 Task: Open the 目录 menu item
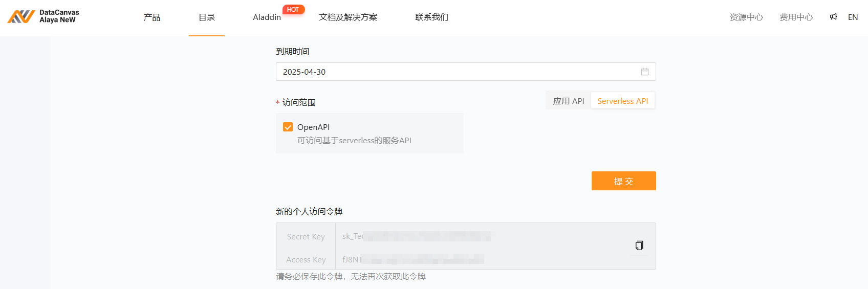tap(207, 17)
